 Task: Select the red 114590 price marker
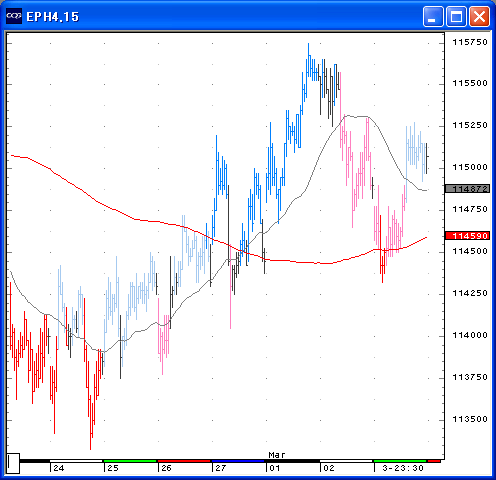468,236
